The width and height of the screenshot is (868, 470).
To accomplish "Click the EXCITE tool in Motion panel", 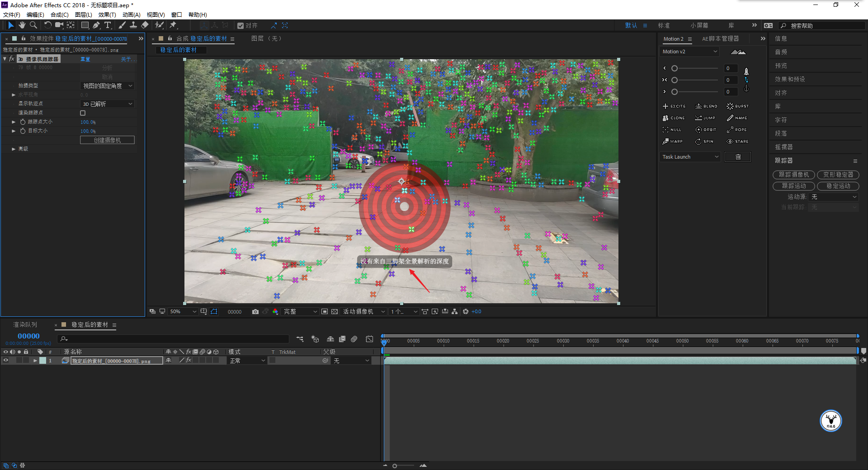I will coord(674,106).
